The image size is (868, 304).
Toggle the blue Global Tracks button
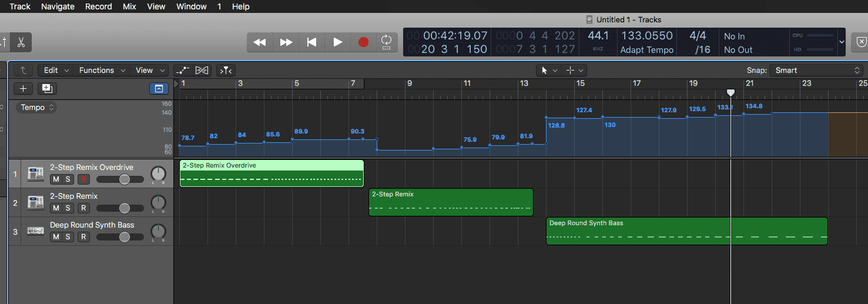pyautogui.click(x=159, y=89)
